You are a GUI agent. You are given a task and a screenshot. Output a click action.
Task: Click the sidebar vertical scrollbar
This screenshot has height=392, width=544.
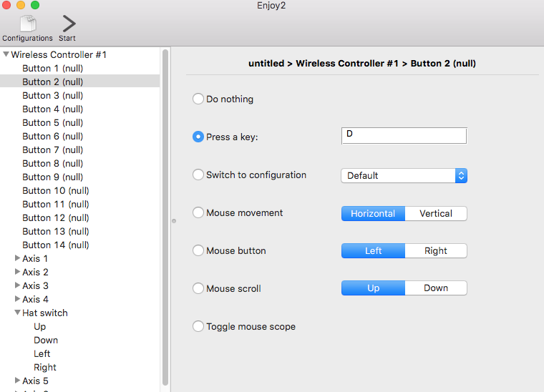point(165,217)
